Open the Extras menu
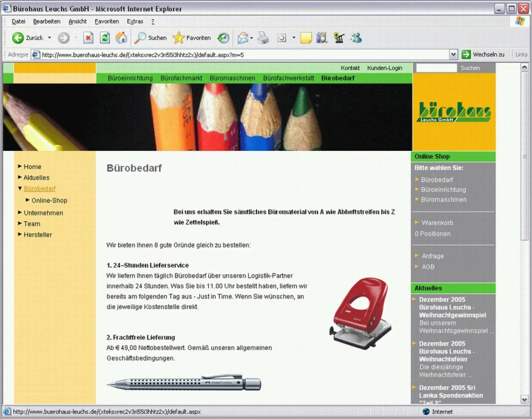The width and height of the screenshot is (532, 419). click(x=135, y=21)
